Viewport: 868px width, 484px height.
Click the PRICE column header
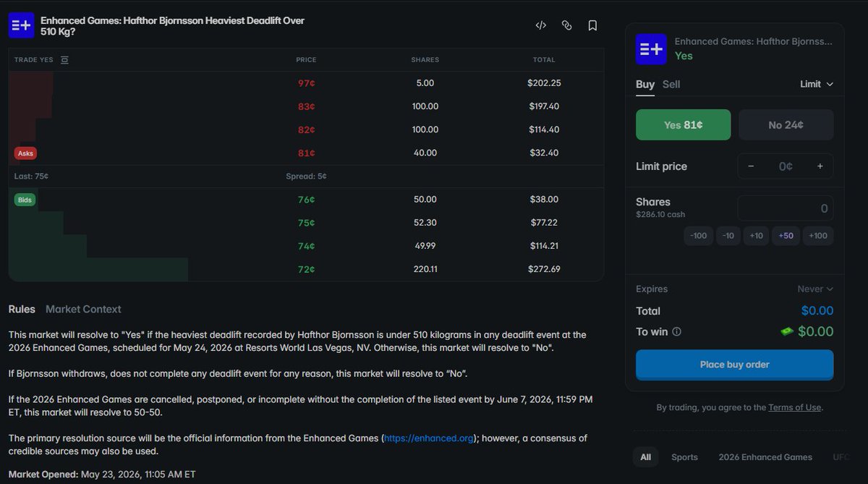coord(306,60)
